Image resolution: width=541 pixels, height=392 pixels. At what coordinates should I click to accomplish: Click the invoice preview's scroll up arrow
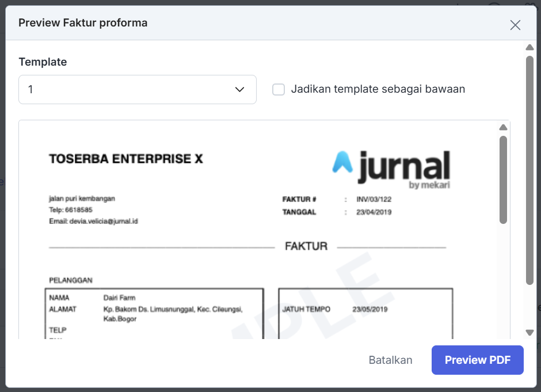tap(503, 127)
